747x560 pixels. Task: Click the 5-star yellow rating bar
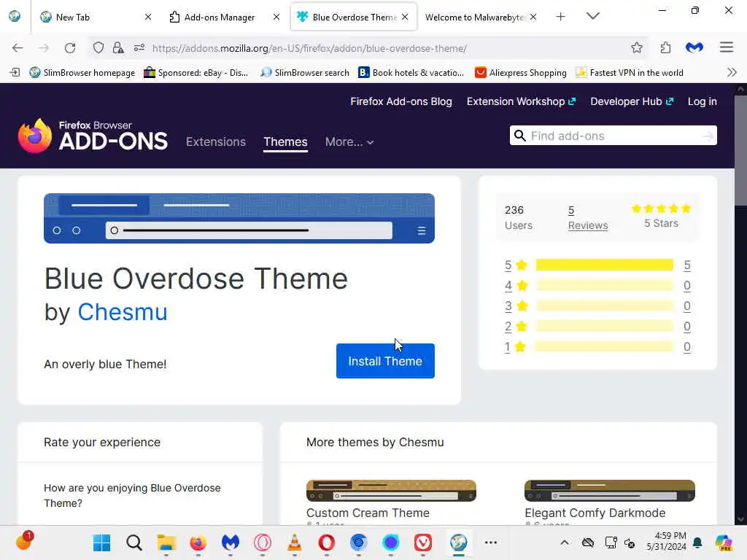pyautogui.click(x=605, y=265)
